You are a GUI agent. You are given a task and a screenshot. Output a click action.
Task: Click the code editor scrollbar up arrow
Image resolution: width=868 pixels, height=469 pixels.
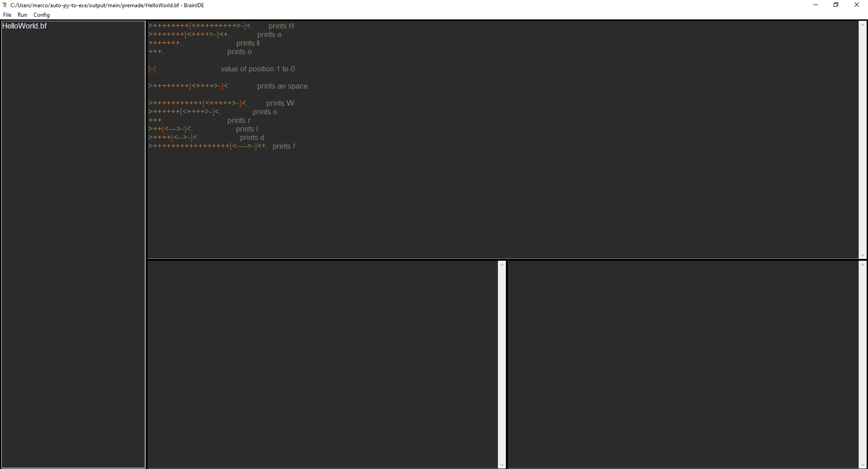863,25
